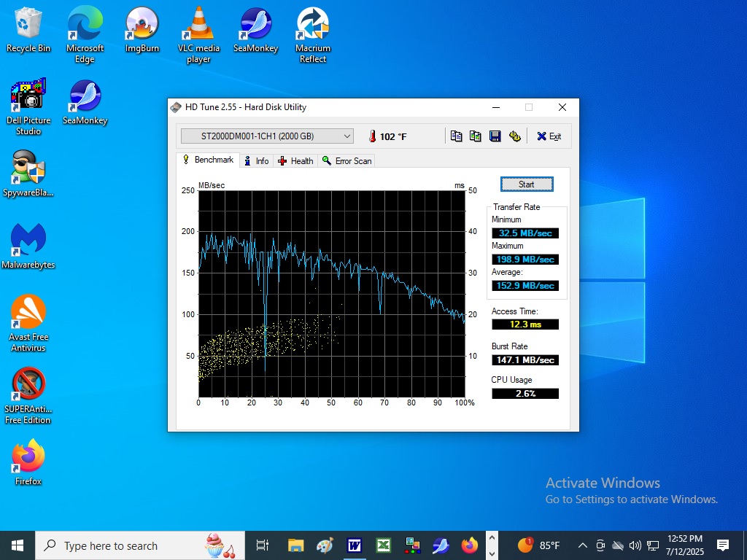Viewport: 747px width, 560px height.
Task: Open volume control in system tray
Action: pyautogui.click(x=635, y=545)
